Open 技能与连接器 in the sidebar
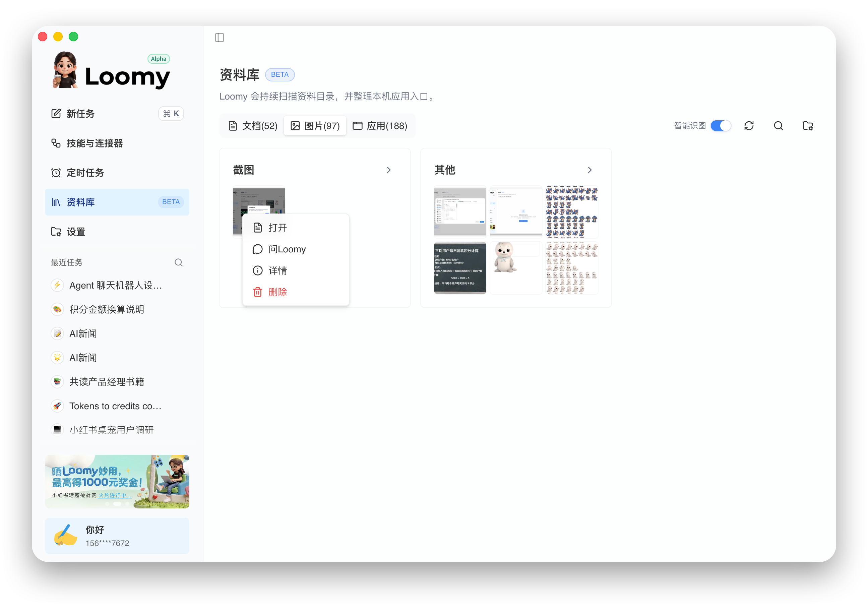Image resolution: width=868 pixels, height=612 pixels. 117,143
